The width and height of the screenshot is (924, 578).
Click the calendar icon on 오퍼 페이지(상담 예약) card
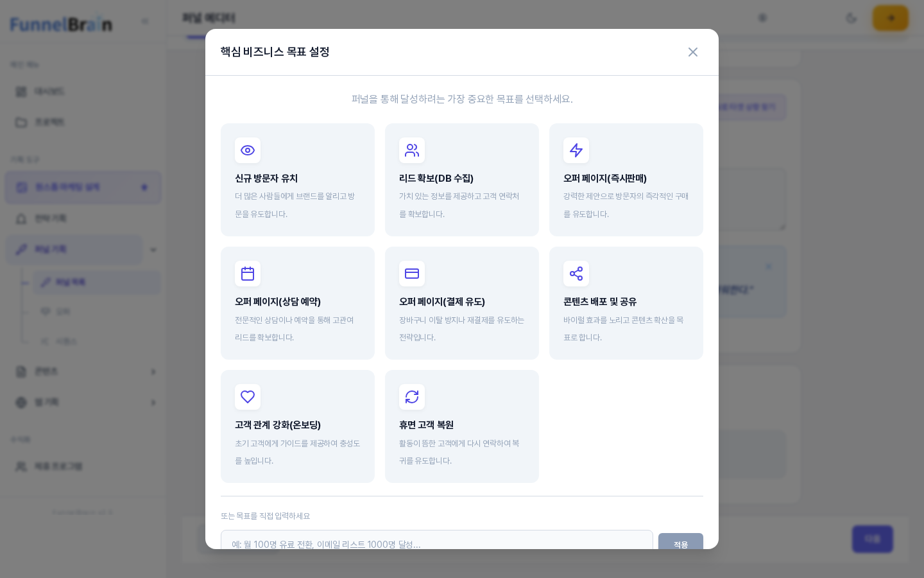point(248,274)
